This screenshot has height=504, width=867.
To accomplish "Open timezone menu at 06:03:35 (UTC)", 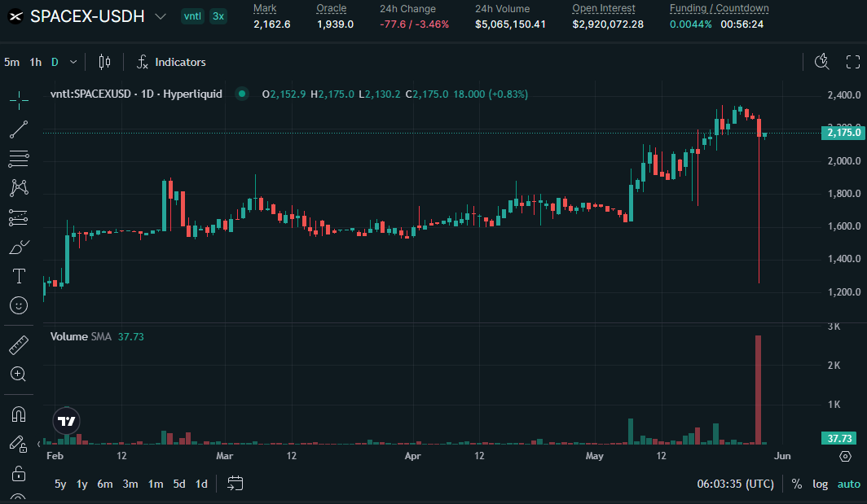I will (x=735, y=484).
